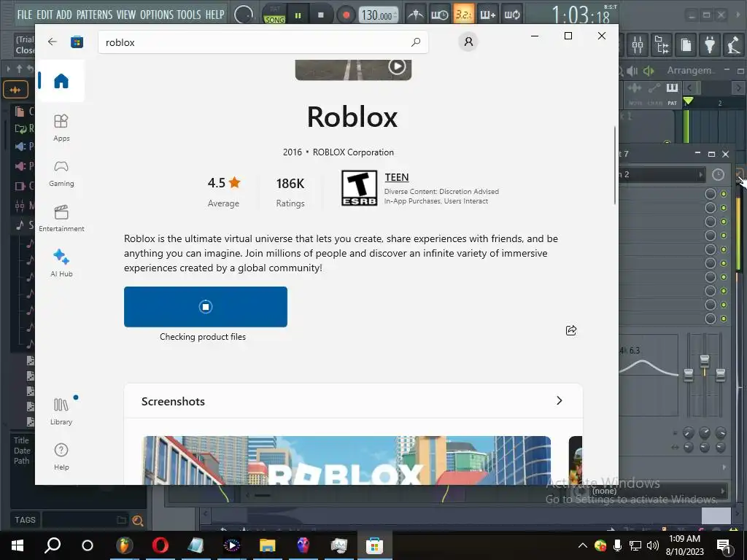Open the mixer insert selector dropdown arrow

pos(701,174)
